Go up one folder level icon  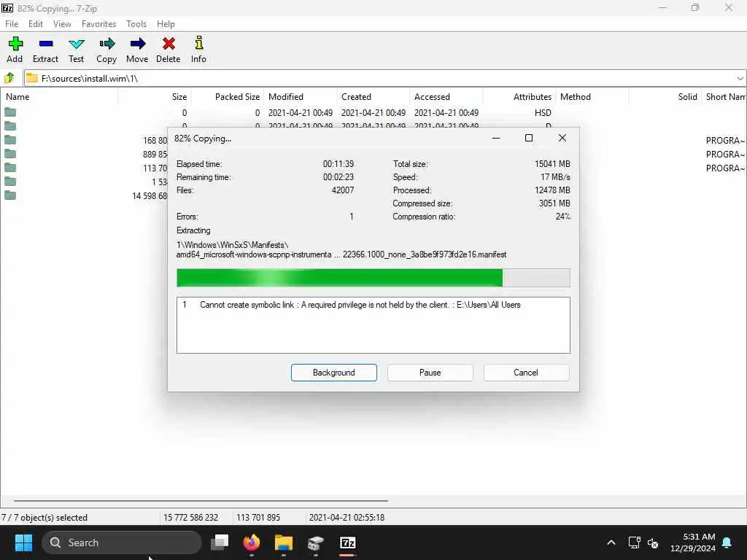pos(9,78)
